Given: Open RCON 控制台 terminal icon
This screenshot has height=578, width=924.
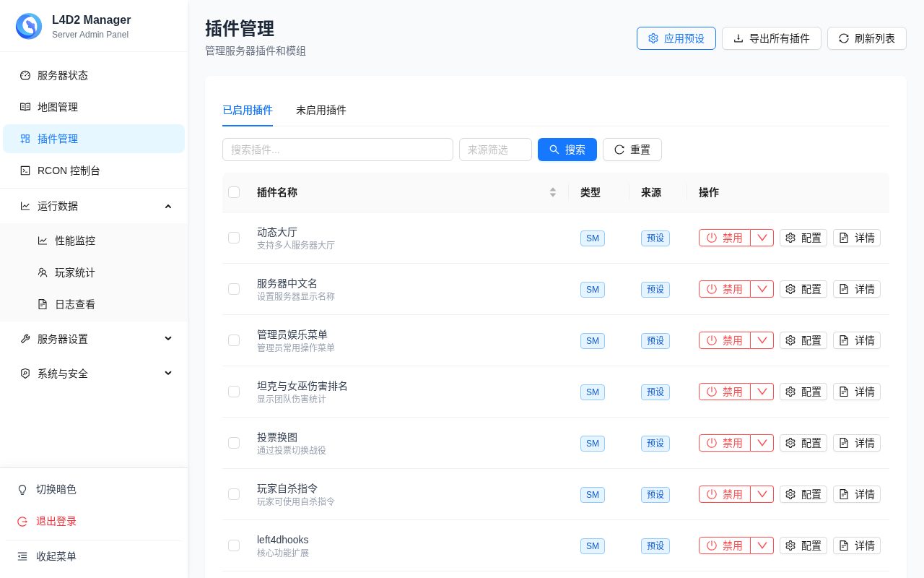Looking at the screenshot, I should (x=25, y=171).
